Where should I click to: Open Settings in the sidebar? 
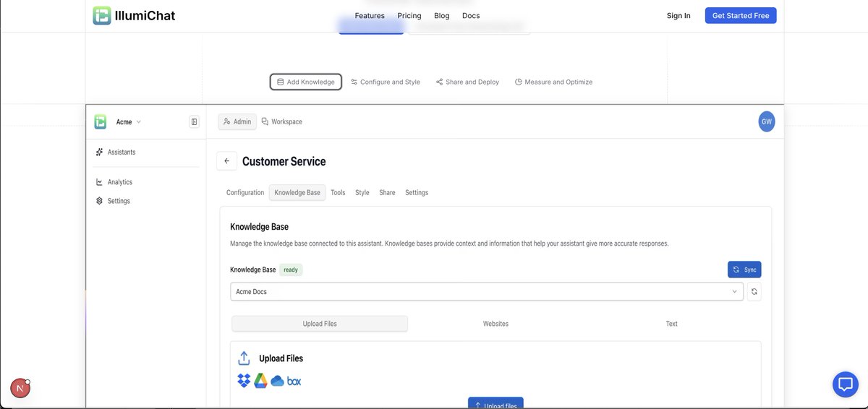114,201
